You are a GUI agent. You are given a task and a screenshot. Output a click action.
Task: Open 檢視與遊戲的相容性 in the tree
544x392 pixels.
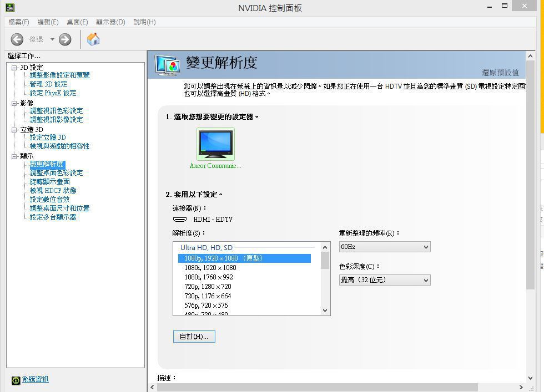tap(59, 146)
